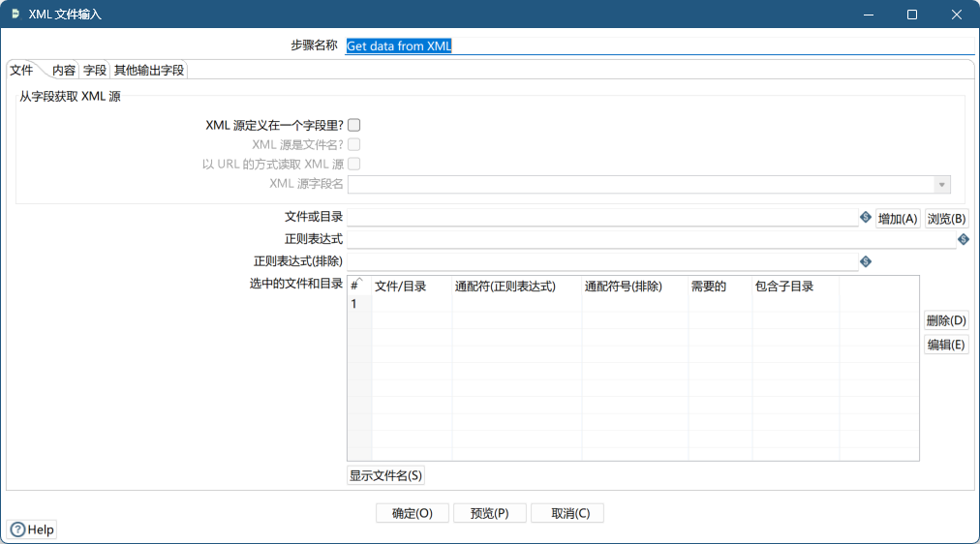This screenshot has width=980, height=544.
Task: Confirm with the 确定(O) button
Action: point(412,513)
